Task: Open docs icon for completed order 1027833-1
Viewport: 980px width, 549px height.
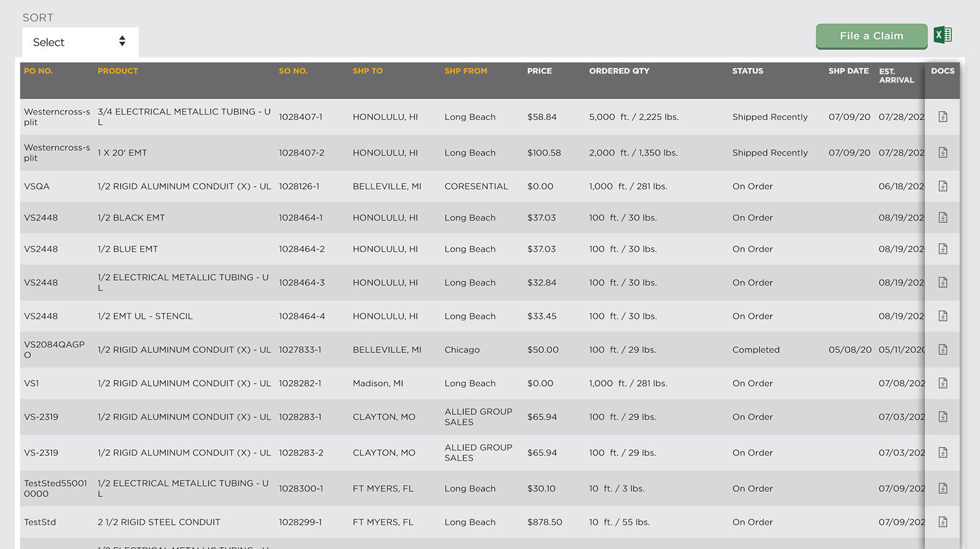Action: 943,349
